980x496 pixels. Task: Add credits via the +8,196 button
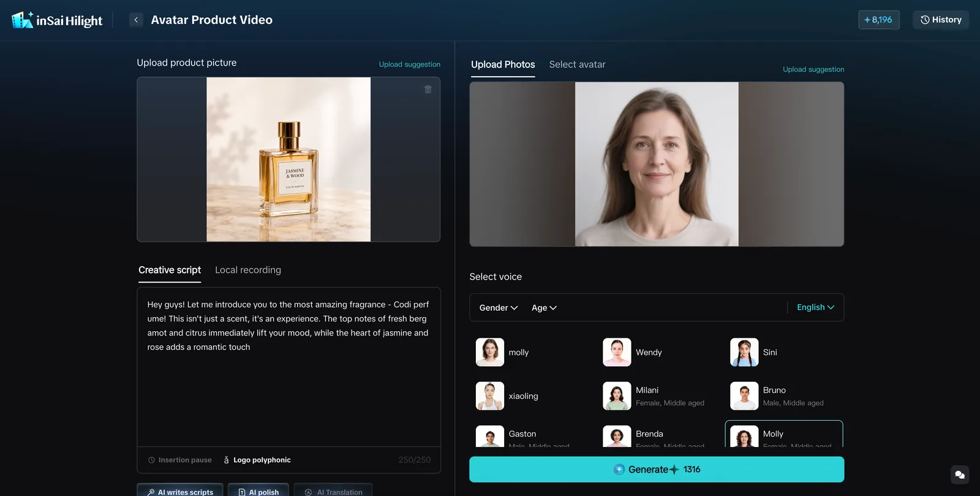[879, 20]
